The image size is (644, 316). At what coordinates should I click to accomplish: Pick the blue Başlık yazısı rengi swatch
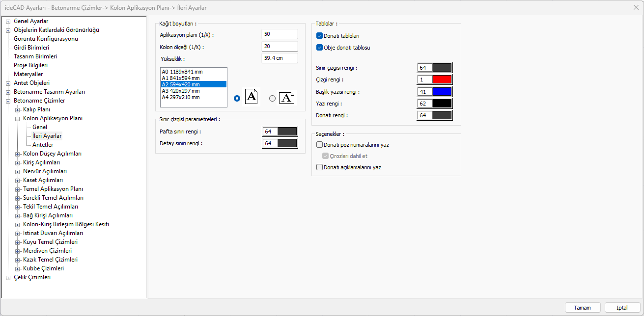(x=442, y=92)
